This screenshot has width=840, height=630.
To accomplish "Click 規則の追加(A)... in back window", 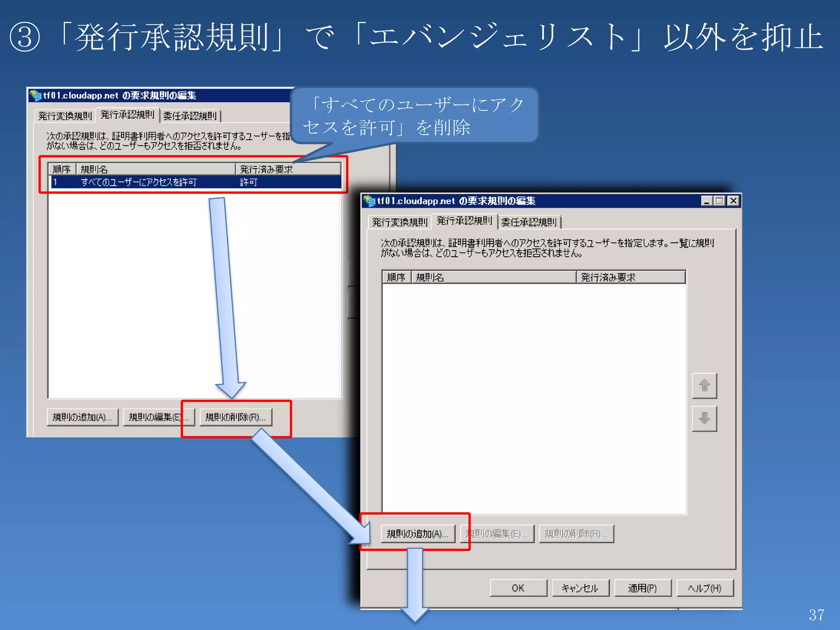I will tap(82, 417).
